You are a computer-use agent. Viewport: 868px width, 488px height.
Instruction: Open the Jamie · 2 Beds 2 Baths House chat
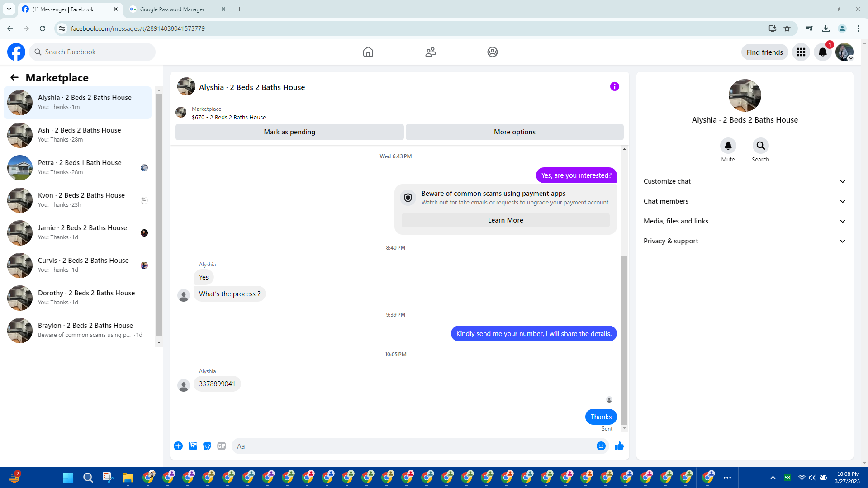pyautogui.click(x=77, y=232)
